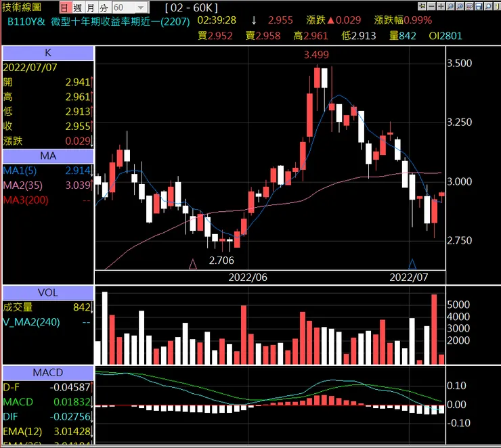Click the MA2(35) indicator label
This screenshot has height=448, width=501.
click(23, 185)
